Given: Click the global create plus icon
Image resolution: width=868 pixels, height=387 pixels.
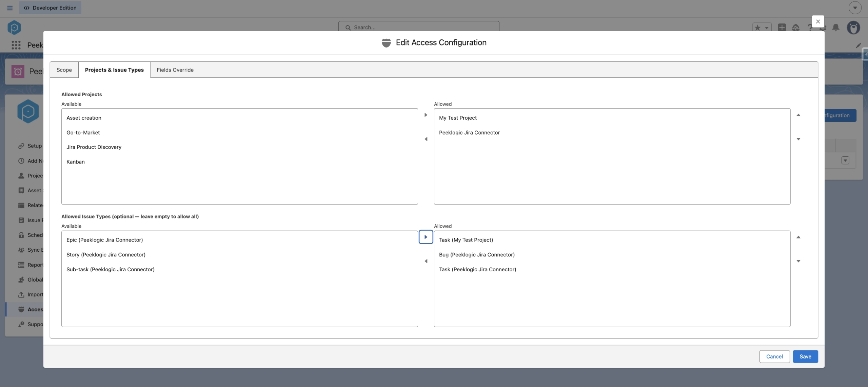Looking at the screenshot, I should pos(782,27).
